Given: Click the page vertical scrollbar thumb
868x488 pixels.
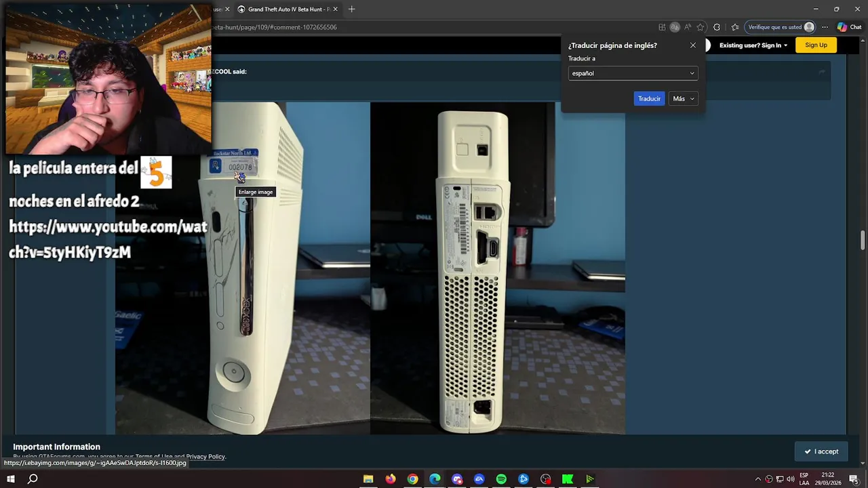Looking at the screenshot, I should click(863, 241).
